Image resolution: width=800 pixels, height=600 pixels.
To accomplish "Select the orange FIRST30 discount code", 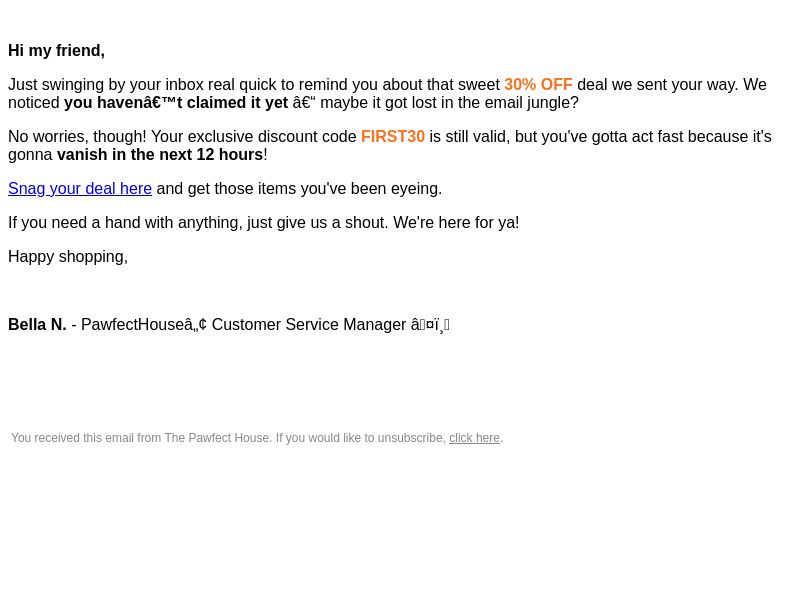I will [x=393, y=137].
